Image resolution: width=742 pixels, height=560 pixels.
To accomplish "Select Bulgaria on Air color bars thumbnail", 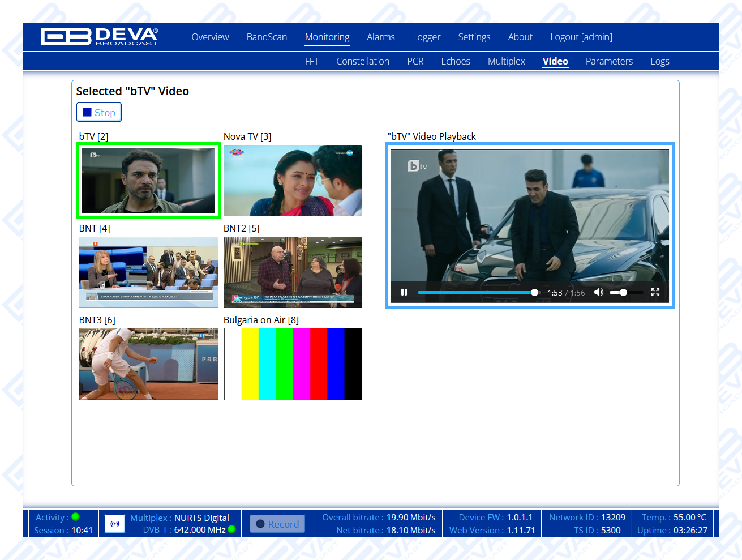I will click(293, 364).
